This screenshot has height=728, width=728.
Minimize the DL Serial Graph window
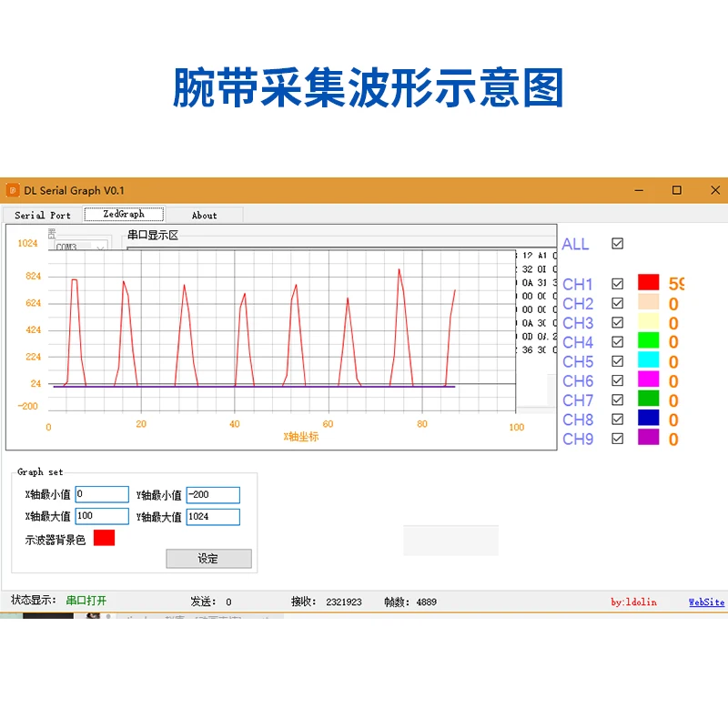pos(639,190)
